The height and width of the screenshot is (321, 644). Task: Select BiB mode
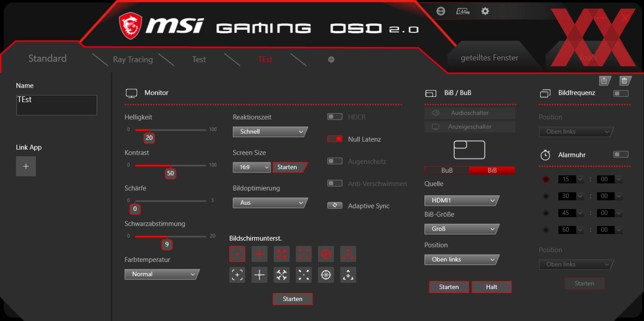[x=492, y=171]
